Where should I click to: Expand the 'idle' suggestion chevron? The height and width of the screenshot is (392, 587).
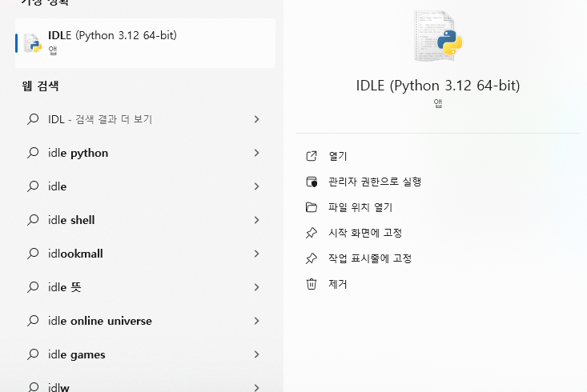pyautogui.click(x=256, y=186)
